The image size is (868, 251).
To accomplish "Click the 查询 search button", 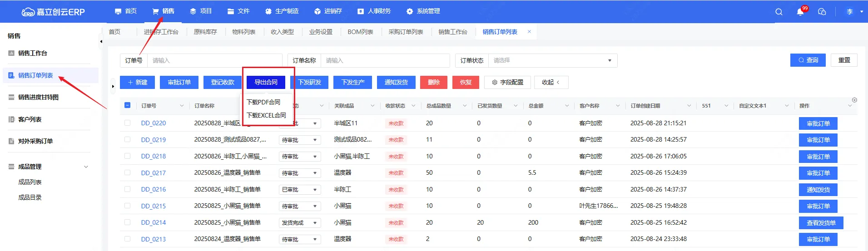I will coord(808,60).
